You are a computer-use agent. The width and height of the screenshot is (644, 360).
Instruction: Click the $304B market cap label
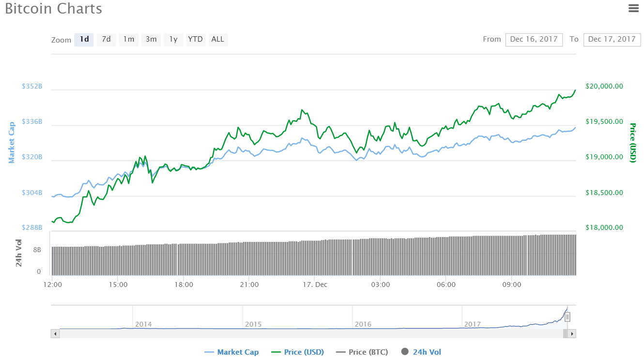tap(32, 193)
